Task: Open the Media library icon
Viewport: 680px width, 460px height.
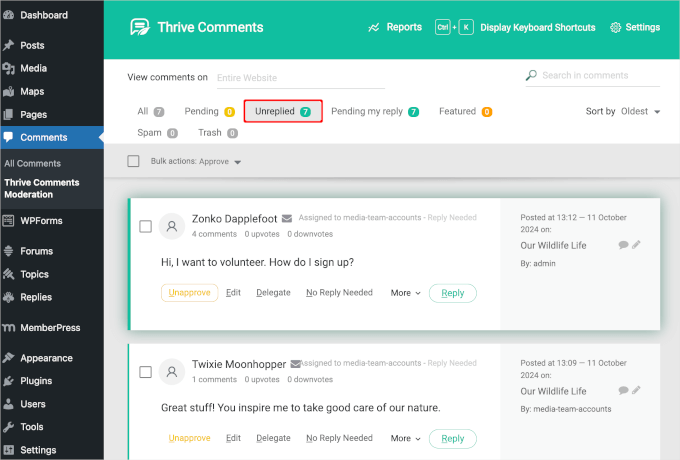Action: (8, 68)
